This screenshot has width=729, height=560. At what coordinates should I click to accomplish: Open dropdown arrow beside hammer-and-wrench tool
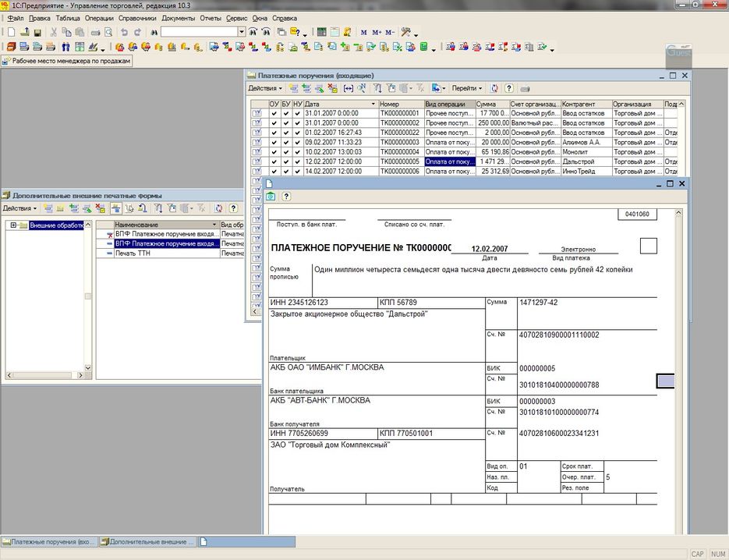[x=416, y=34]
